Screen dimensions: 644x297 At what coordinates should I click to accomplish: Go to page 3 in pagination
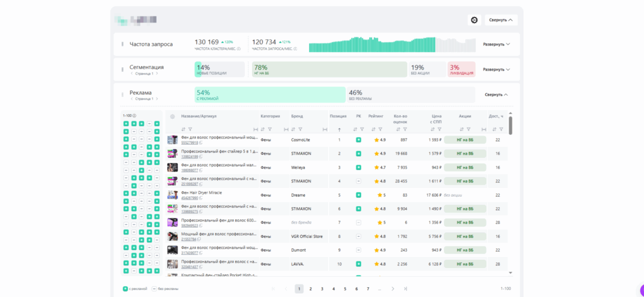322,289
